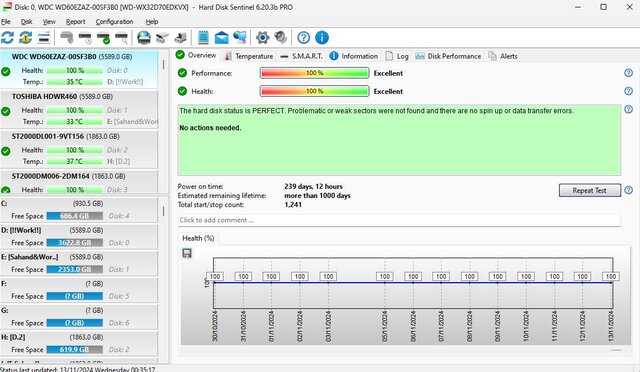Select TOSHIBA HDWR460 disk in list
Screen dimensions: 640x372
tap(79, 109)
